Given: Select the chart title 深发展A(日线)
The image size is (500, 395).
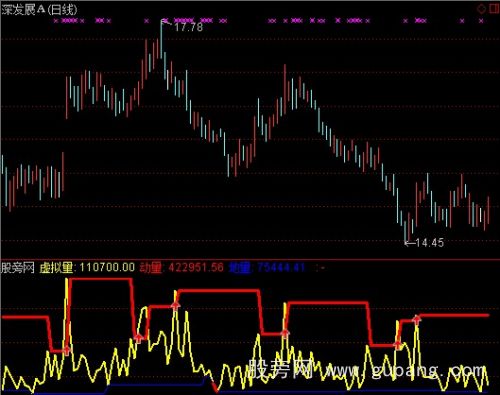Looking at the screenshot, I should [39, 9].
